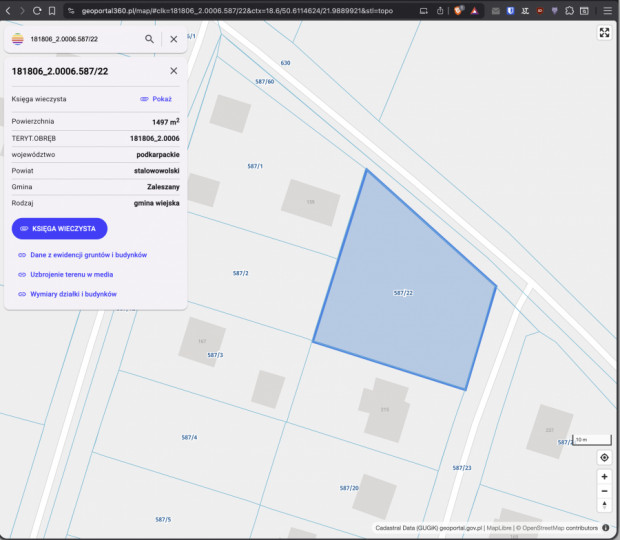Clear the search field with X icon

[173, 39]
